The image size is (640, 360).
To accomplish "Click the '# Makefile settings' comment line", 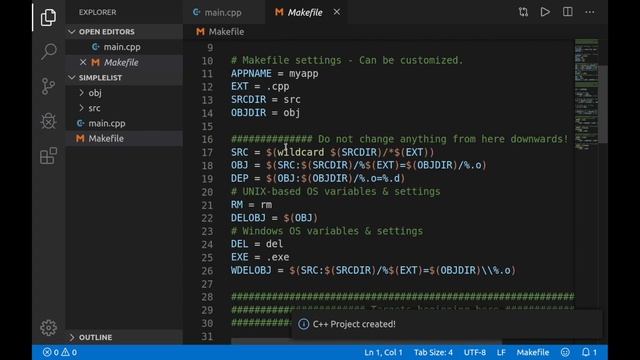I will pyautogui.click(x=347, y=60).
